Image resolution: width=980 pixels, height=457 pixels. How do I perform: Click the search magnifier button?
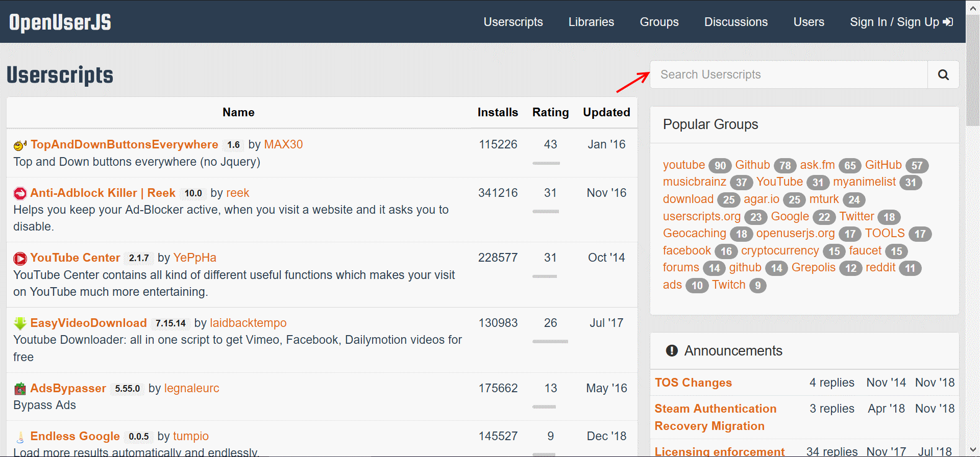click(943, 75)
